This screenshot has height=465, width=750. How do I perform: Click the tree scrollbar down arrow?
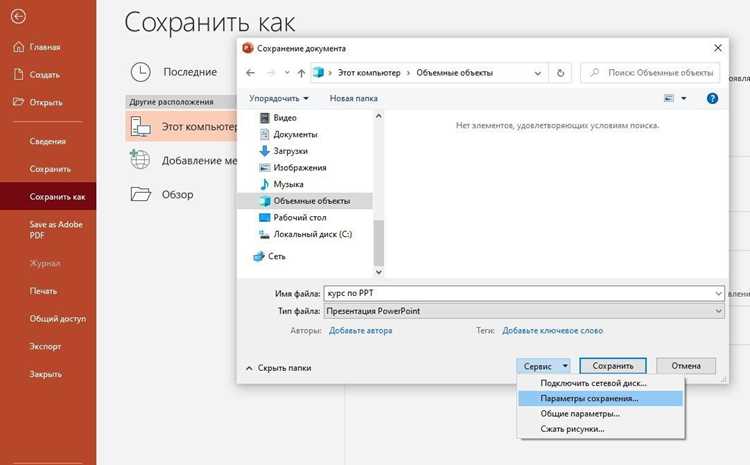pos(379,272)
